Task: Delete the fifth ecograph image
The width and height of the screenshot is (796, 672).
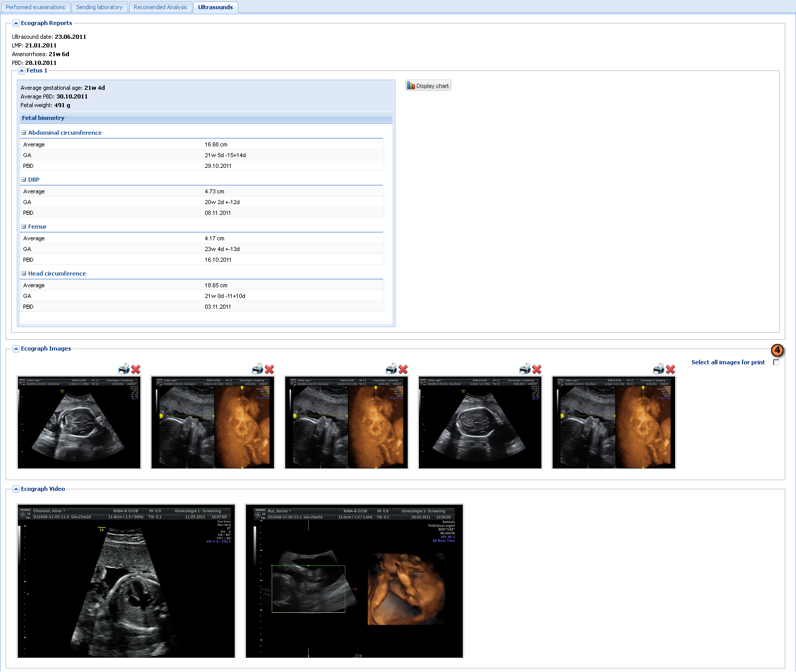Action: pos(670,369)
